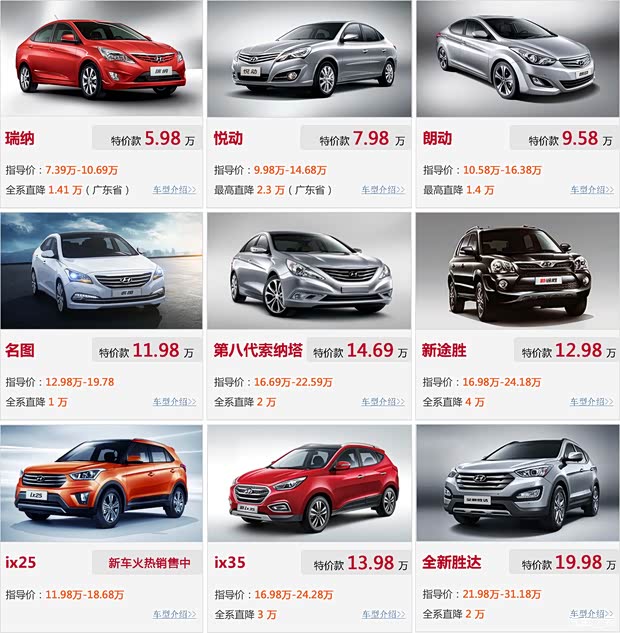Open the red ix35 SUV photo

tap(309, 483)
